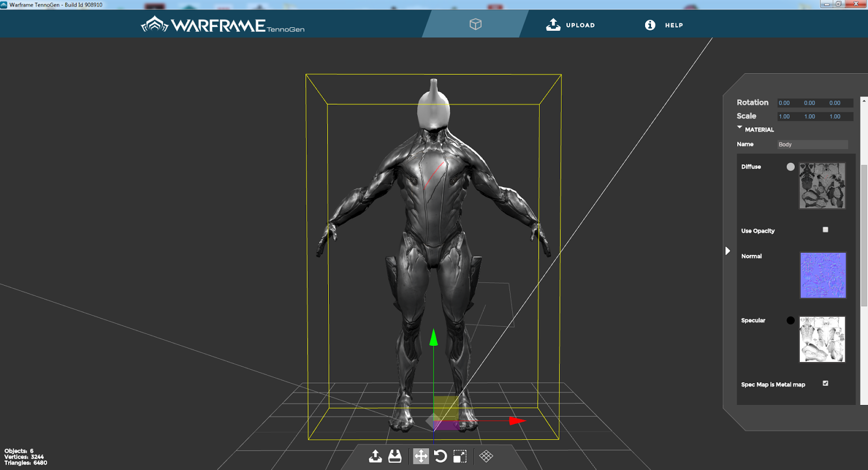The height and width of the screenshot is (470, 868).
Task: Close the TennoGen window
Action: [x=856, y=4]
